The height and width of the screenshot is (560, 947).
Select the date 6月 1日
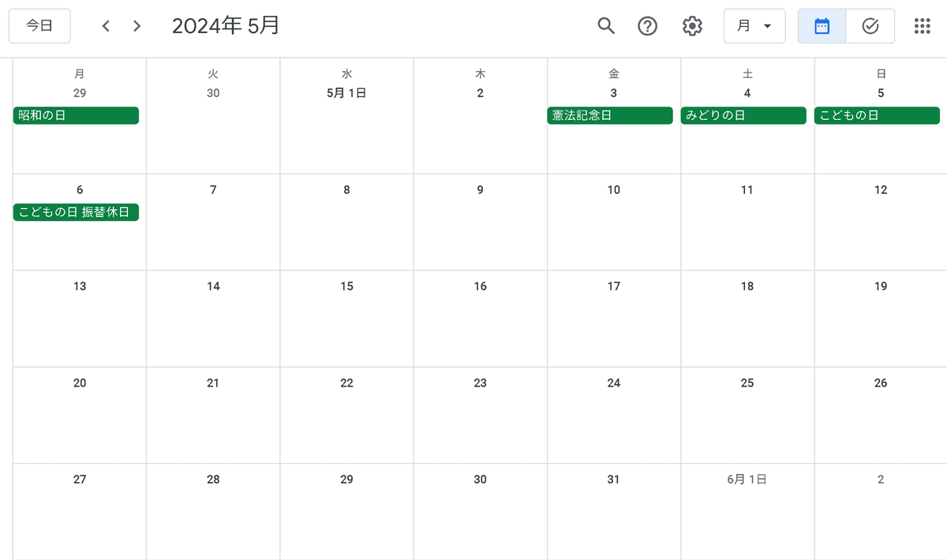[x=747, y=480]
